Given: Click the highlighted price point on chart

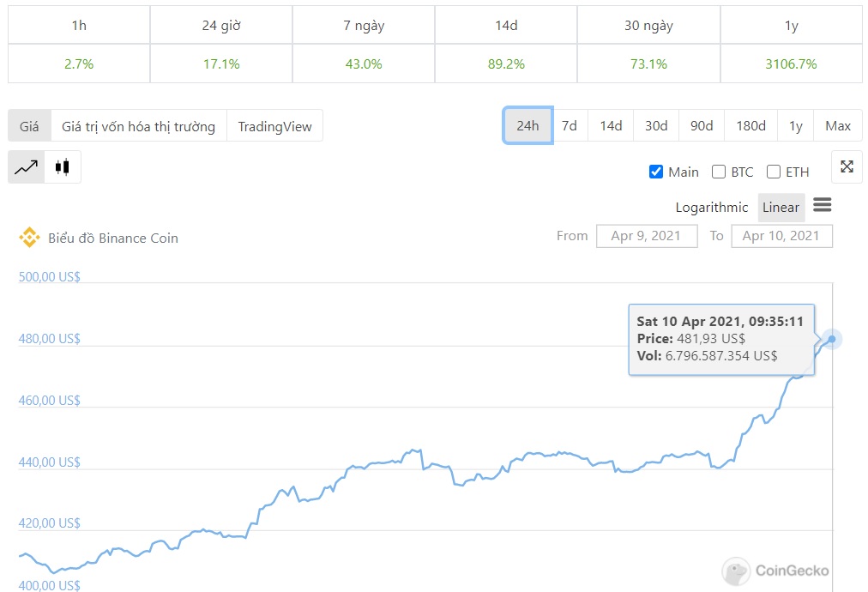Looking at the screenshot, I should [x=832, y=339].
